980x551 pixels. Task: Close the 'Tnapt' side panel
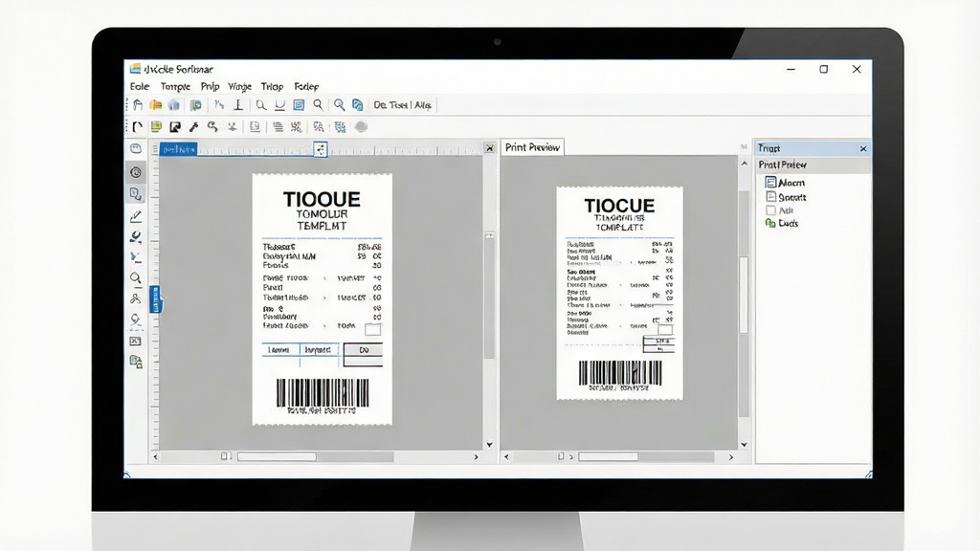863,148
